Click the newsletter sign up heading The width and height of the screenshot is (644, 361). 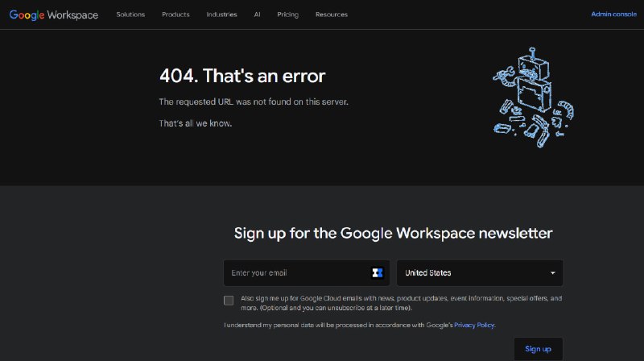393,233
